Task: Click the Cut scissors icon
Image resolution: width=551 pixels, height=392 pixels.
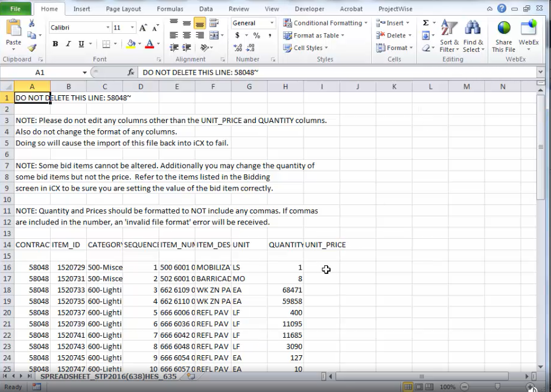Action: coord(31,24)
